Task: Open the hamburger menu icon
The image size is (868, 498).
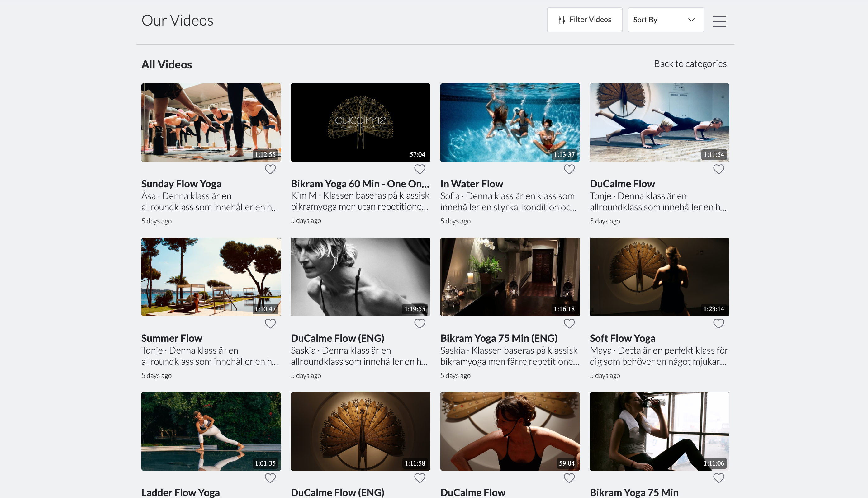Action: point(719,21)
